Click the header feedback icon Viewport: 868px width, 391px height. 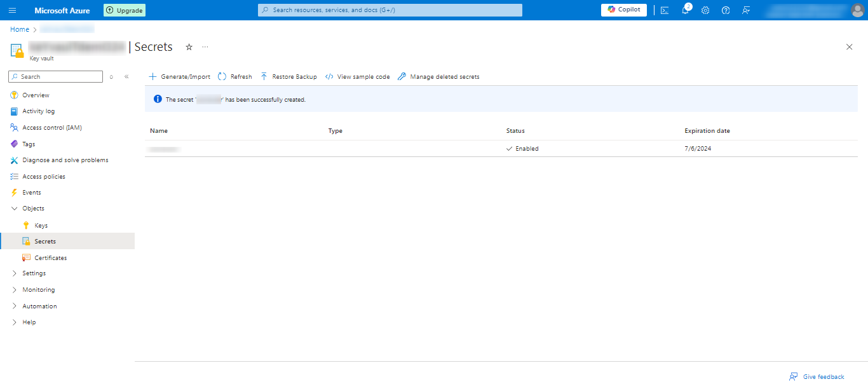(746, 10)
